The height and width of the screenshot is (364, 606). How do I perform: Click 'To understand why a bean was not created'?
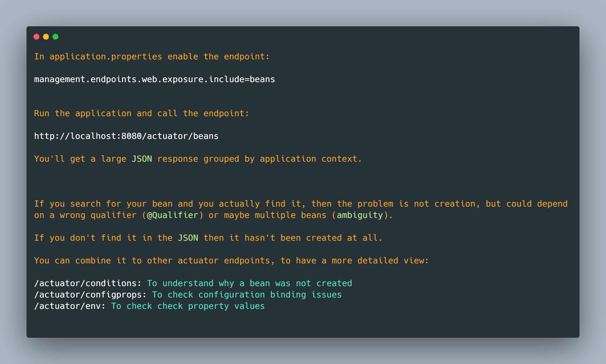(x=249, y=283)
